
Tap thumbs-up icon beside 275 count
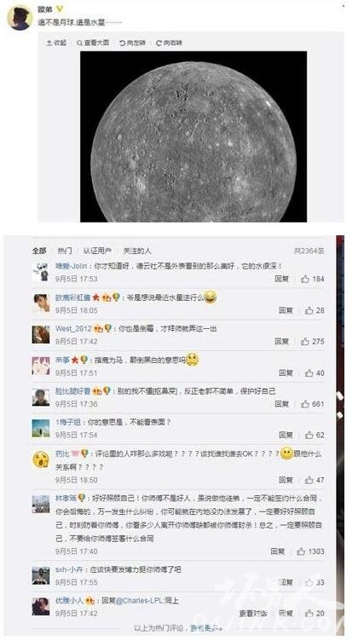305,341
